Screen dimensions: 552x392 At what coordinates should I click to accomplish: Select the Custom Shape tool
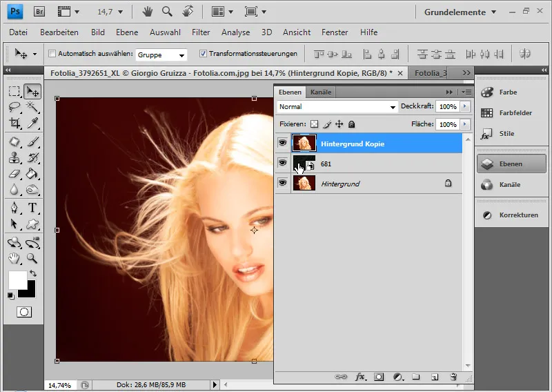[x=32, y=224]
